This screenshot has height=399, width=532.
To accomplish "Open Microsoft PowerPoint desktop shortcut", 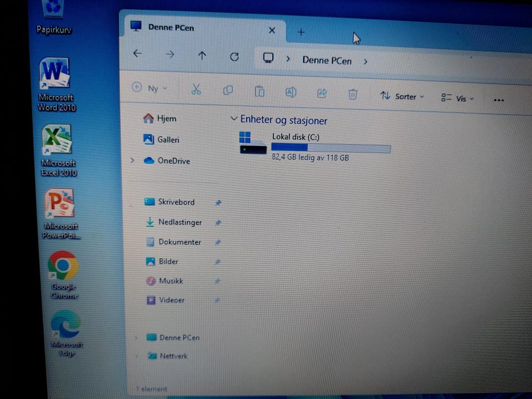I will click(61, 214).
